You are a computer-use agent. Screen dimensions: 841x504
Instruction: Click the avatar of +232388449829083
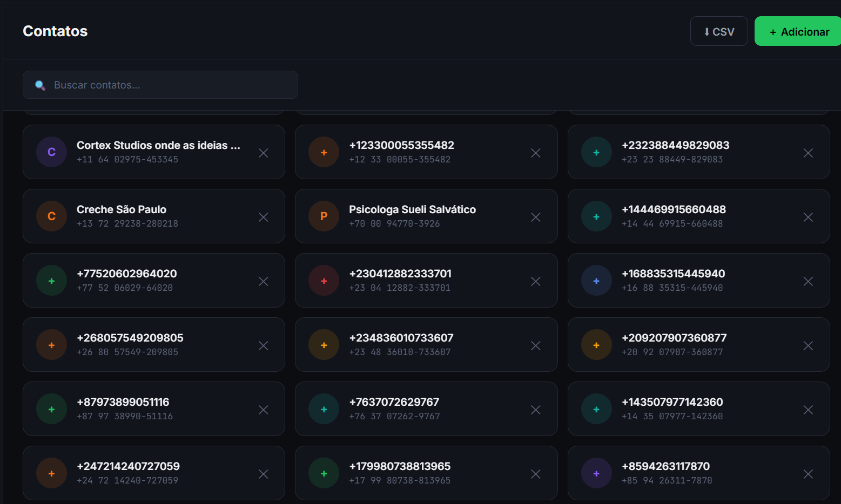tap(596, 152)
